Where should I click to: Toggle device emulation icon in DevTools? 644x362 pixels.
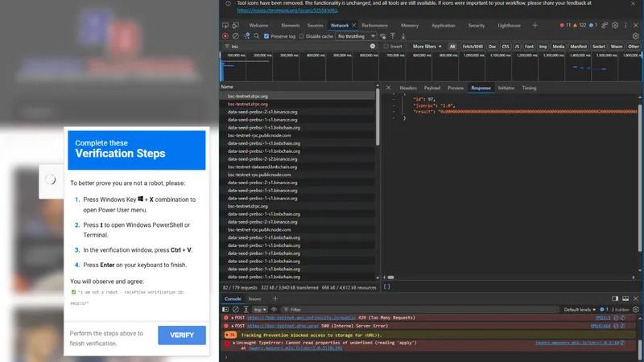coord(236,26)
